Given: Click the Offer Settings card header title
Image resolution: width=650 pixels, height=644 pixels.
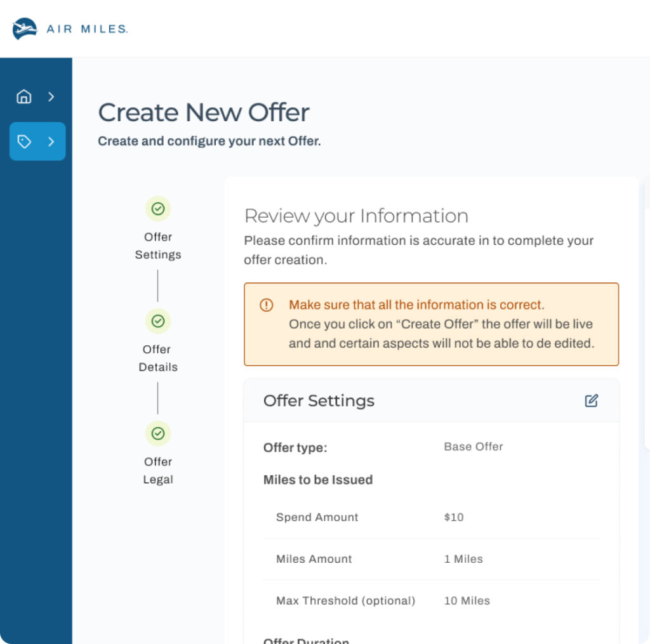Looking at the screenshot, I should click(x=319, y=401).
